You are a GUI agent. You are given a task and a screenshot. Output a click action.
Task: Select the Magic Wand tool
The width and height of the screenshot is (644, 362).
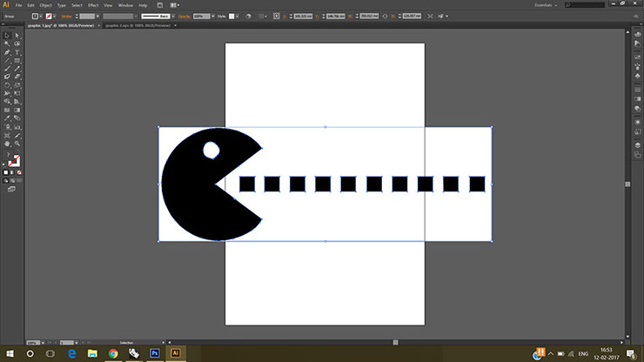(x=7, y=44)
